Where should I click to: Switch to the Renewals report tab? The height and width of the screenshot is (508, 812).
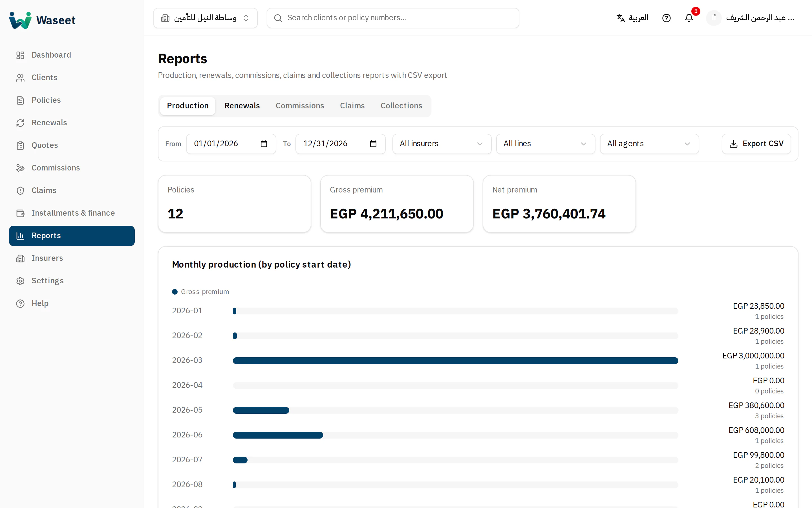[242, 106]
